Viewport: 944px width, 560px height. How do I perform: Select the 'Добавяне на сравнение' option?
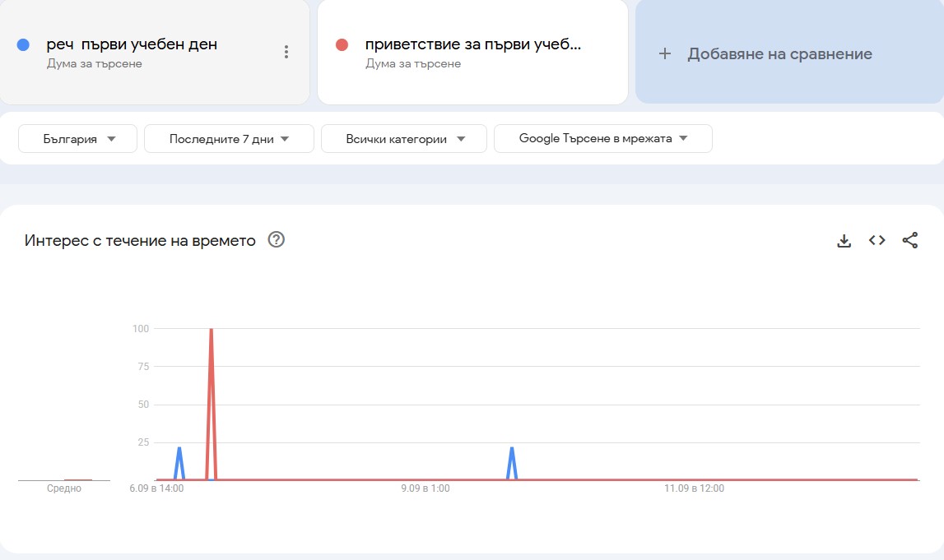[x=778, y=53]
